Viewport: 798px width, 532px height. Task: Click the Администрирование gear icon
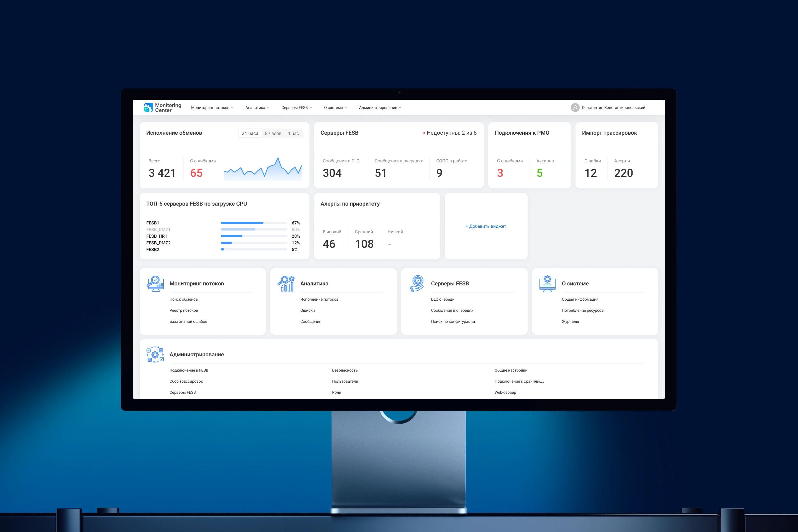coord(155,355)
